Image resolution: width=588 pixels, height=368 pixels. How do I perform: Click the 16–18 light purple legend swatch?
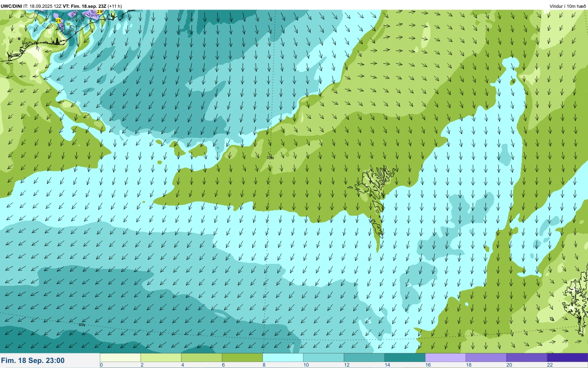coord(446,357)
